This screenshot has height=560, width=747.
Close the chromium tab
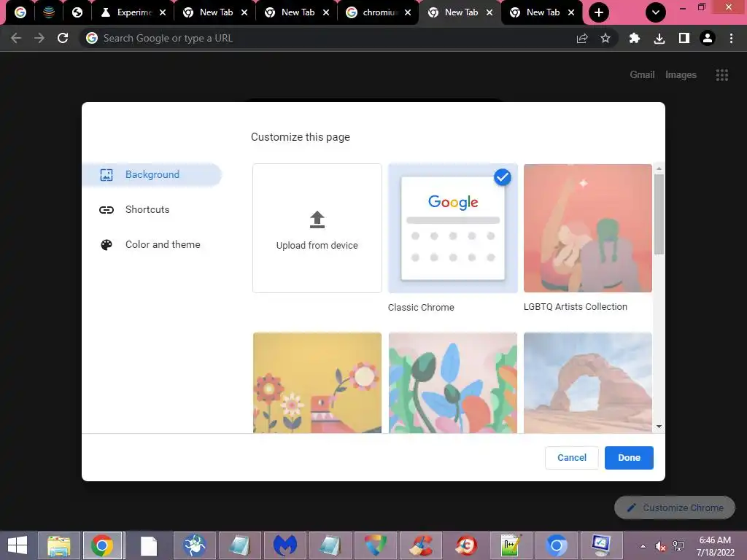pos(408,12)
